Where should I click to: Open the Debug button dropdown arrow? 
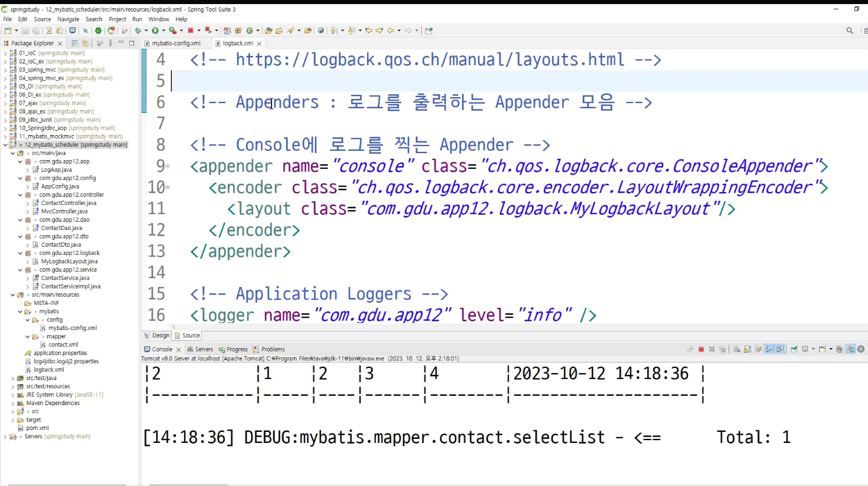(146, 30)
